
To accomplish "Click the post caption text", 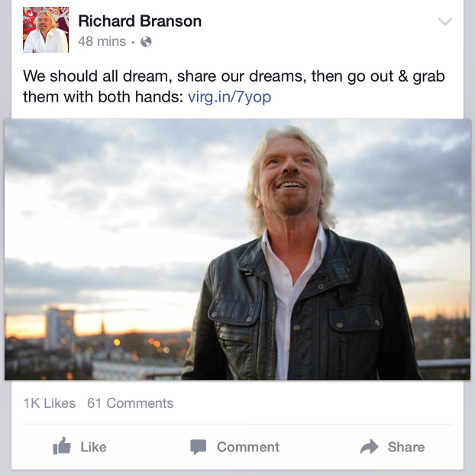I will [234, 87].
